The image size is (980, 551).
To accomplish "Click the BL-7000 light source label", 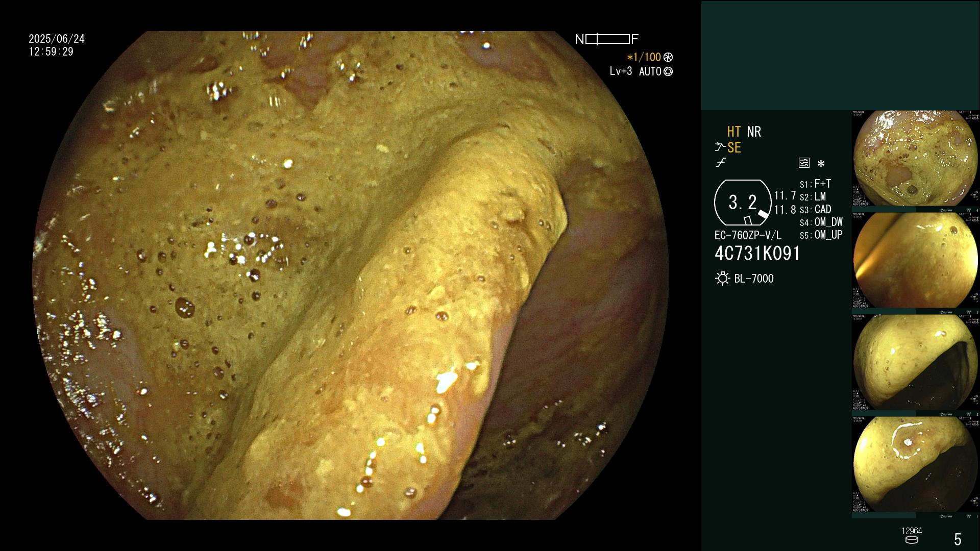I will (754, 279).
